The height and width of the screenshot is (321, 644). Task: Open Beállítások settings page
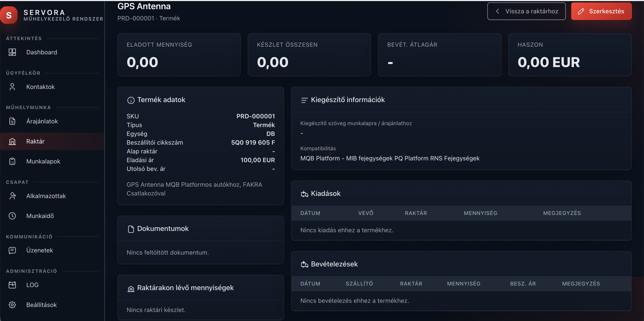click(x=52, y=305)
